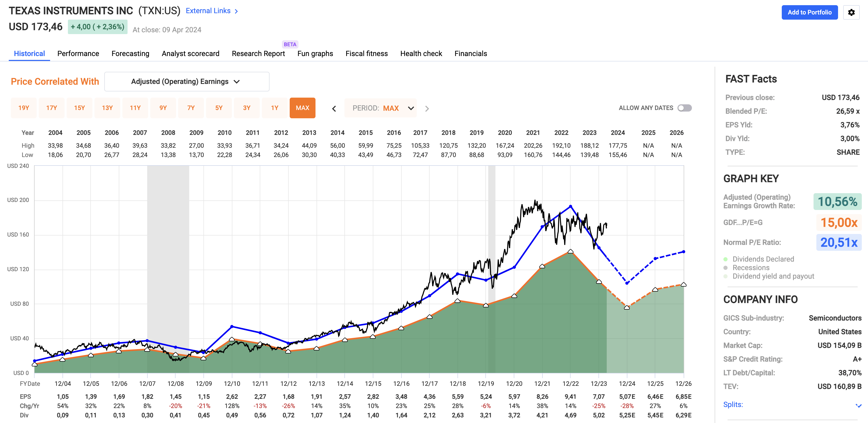Click the previous period left arrow

pos(334,108)
